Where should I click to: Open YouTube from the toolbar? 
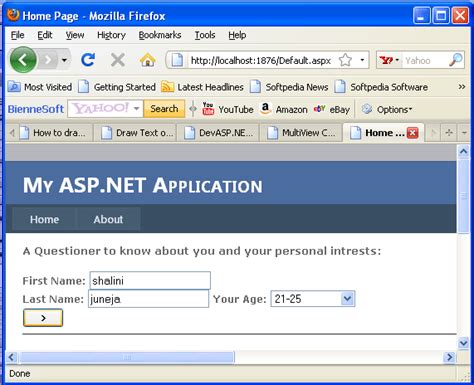click(x=228, y=109)
